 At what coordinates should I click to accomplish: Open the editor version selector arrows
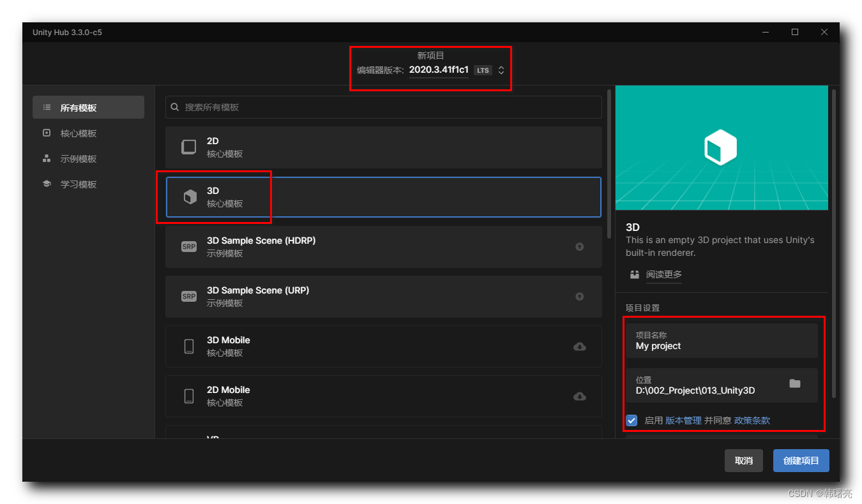coord(501,70)
